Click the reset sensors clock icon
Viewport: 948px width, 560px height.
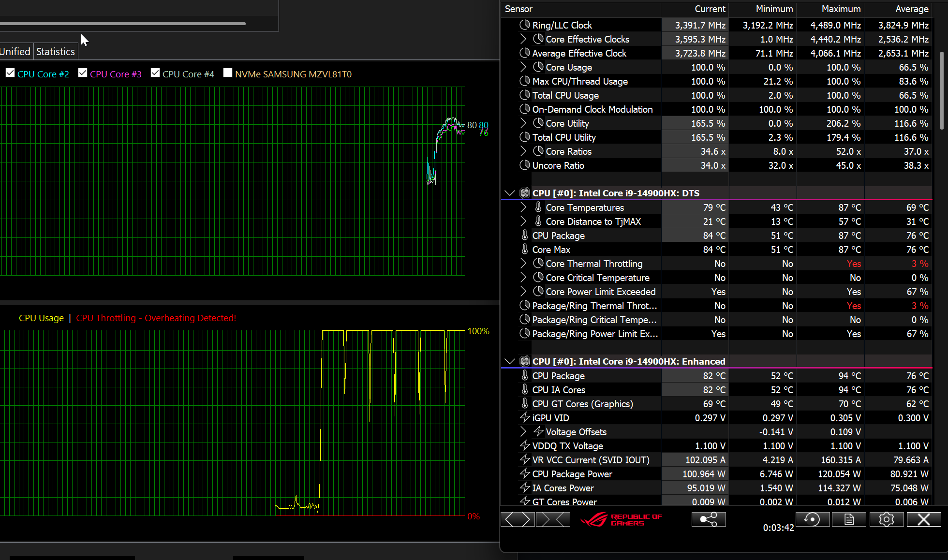[813, 519]
